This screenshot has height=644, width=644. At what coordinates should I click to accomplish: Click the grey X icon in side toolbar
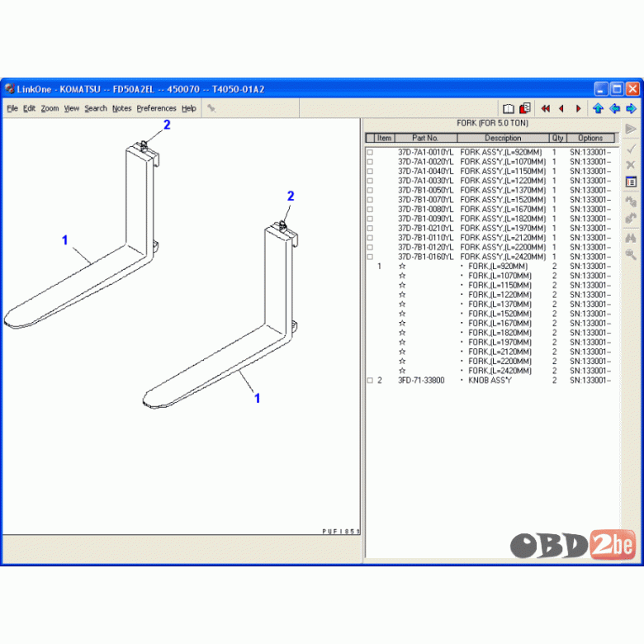click(631, 165)
